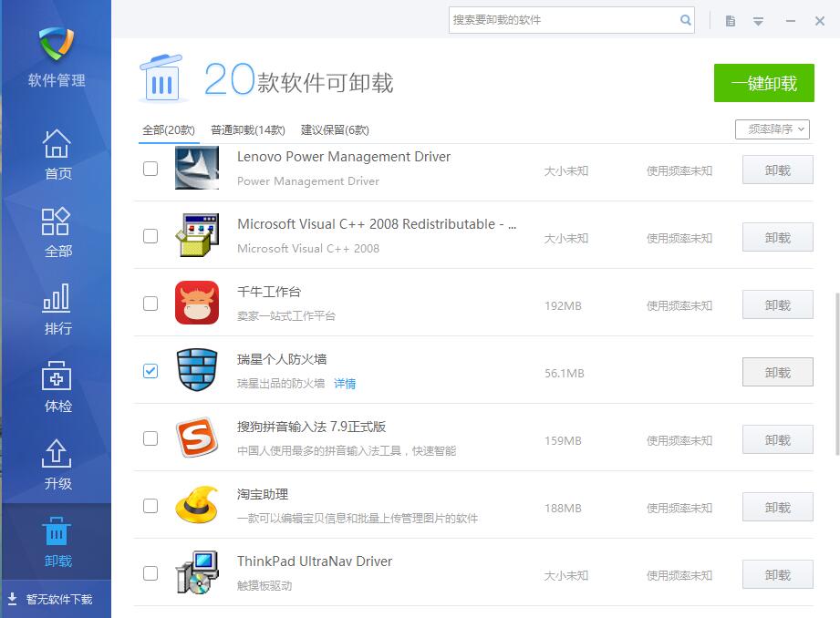This screenshot has height=618, width=840.
Task: Check the ThinkPad UltraNav Driver checkbox
Action: click(x=150, y=573)
